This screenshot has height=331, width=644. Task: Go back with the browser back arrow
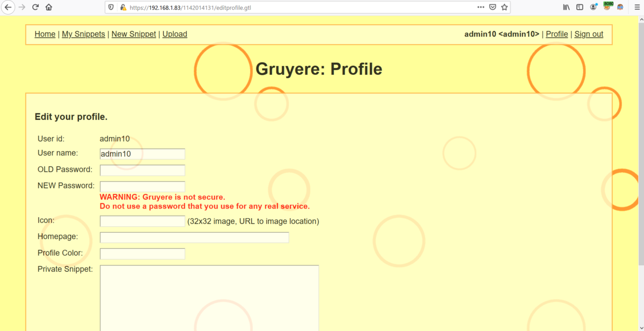[8, 8]
